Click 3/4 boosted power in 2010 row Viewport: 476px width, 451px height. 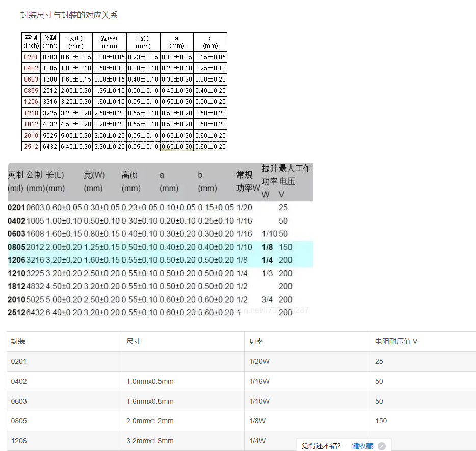pyautogui.click(x=267, y=300)
